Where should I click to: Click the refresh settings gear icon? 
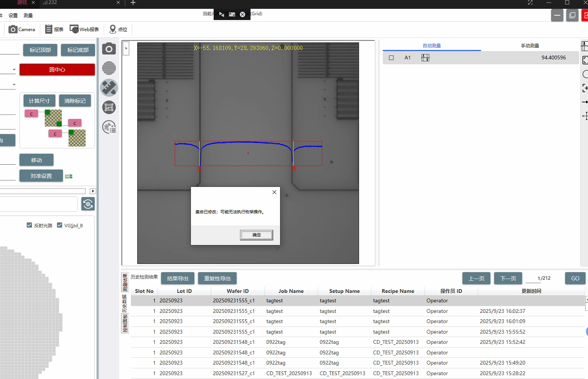88,204
